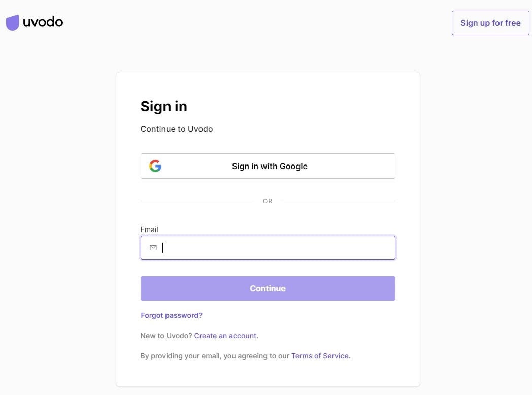Screen dimensions: 532x395
Task: Open the Forgot password? link
Action: tap(172, 315)
